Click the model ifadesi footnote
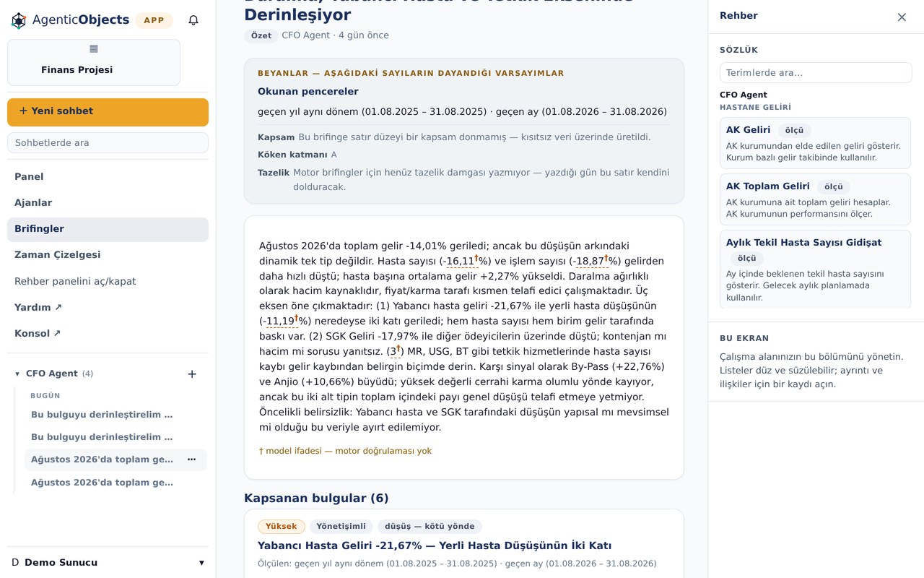This screenshot has height=578, width=924. coord(345,451)
